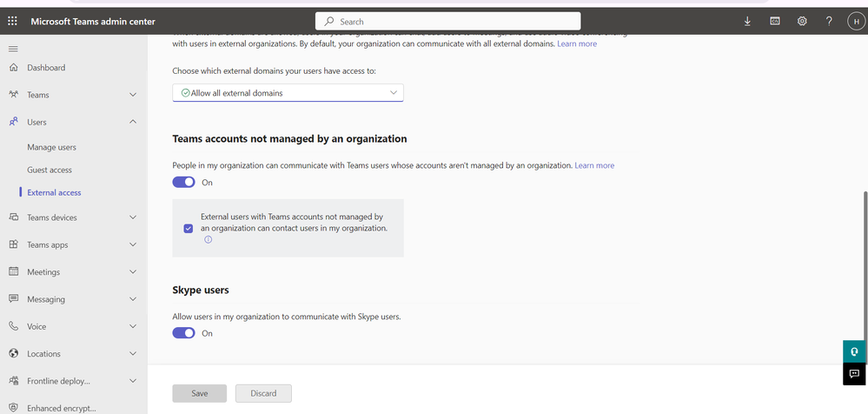Viewport: 868px width, 414px height.
Task: Open Guest access in sidebar
Action: 50,170
